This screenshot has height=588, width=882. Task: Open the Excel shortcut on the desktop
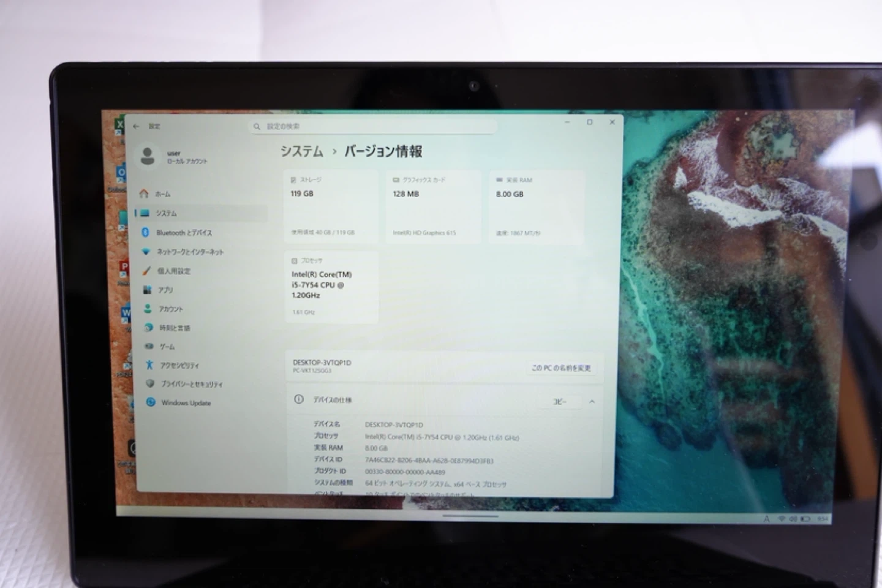[x=119, y=128]
